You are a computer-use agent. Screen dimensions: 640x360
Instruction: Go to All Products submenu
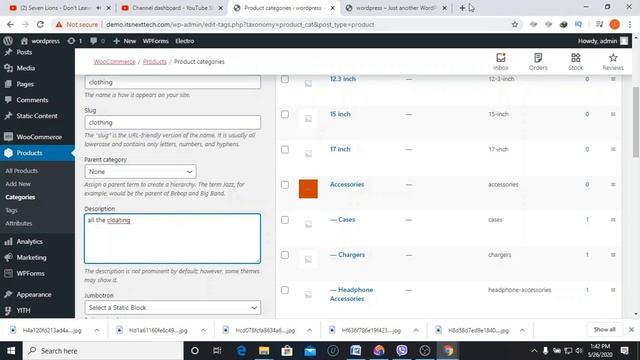tap(22, 171)
